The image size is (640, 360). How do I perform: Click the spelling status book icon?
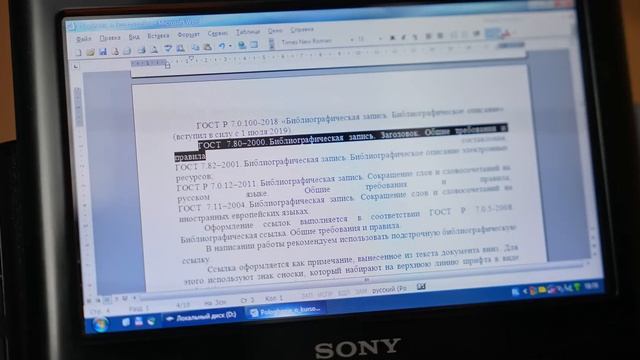[421, 287]
